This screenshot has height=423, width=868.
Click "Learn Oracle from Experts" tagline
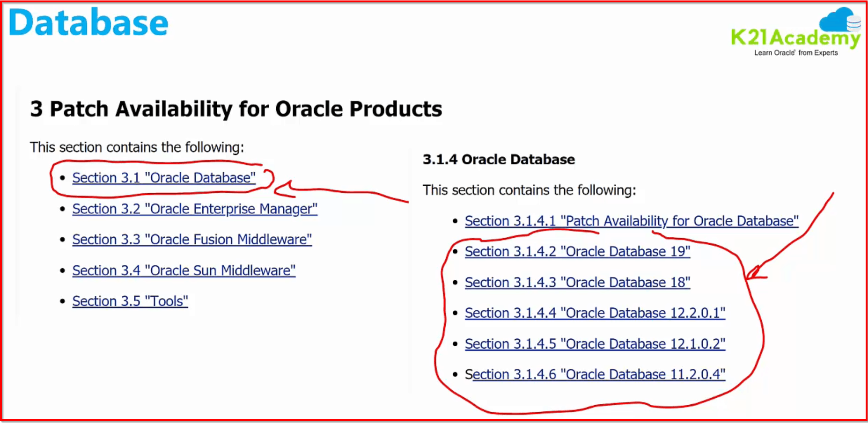click(x=796, y=53)
